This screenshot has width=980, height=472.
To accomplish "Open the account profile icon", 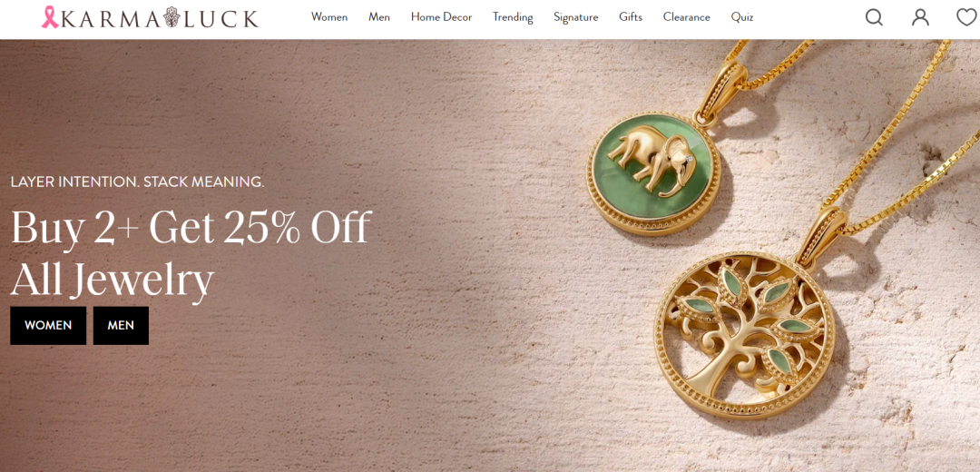I will 920,17.
